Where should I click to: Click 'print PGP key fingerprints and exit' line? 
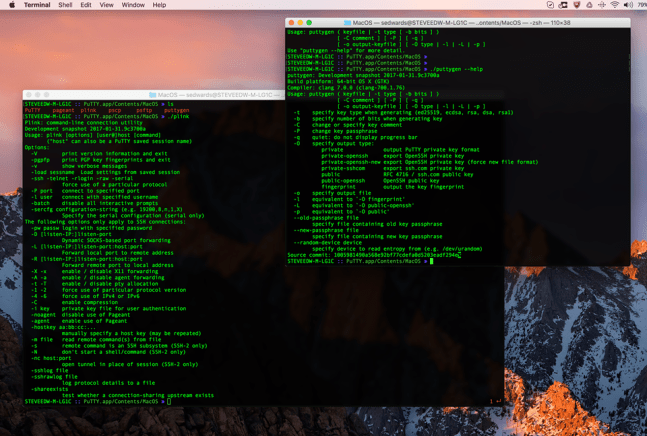click(x=116, y=160)
